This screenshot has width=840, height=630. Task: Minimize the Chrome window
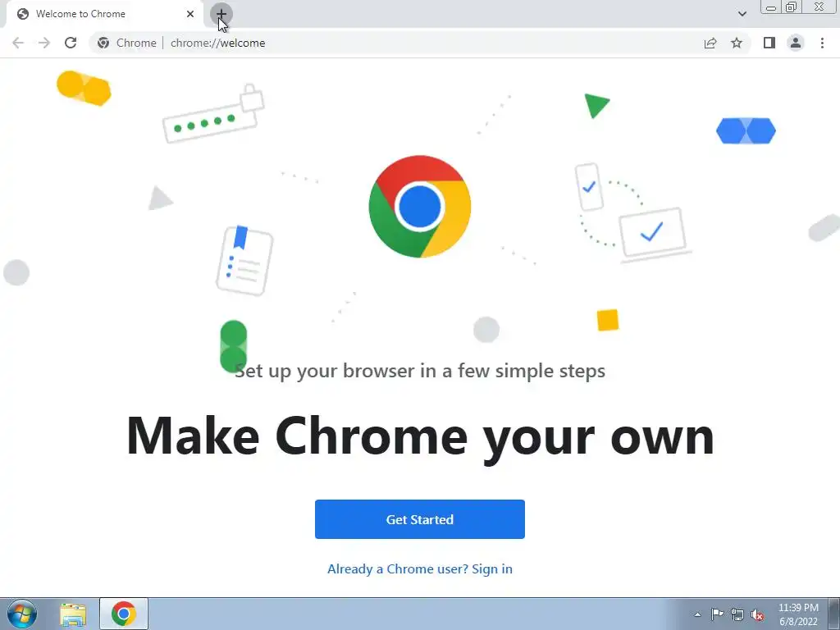pos(771,7)
